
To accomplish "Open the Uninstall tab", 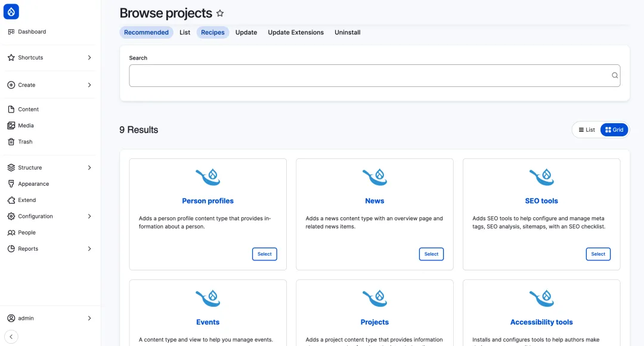I will [347, 32].
